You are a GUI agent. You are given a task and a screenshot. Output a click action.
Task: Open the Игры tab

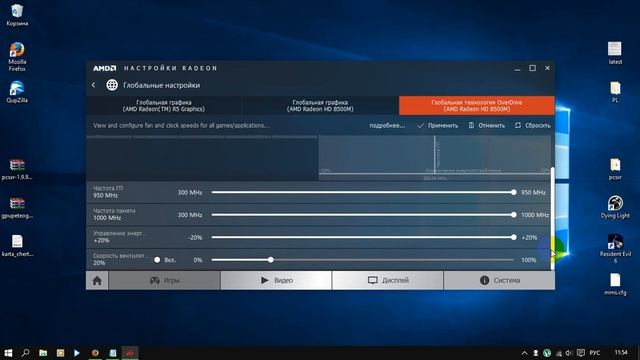click(164, 280)
